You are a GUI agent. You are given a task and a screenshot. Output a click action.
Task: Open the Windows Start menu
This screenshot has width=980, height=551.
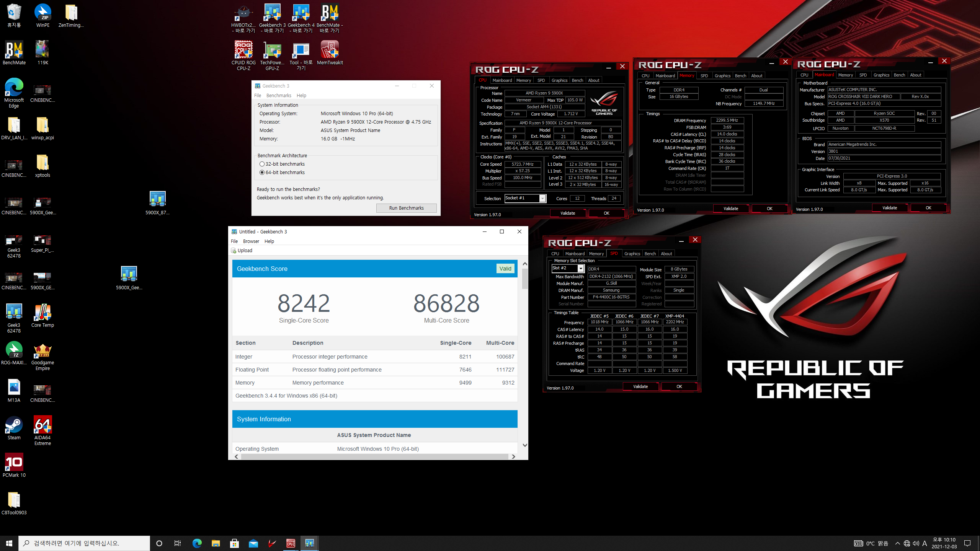coord(9,543)
